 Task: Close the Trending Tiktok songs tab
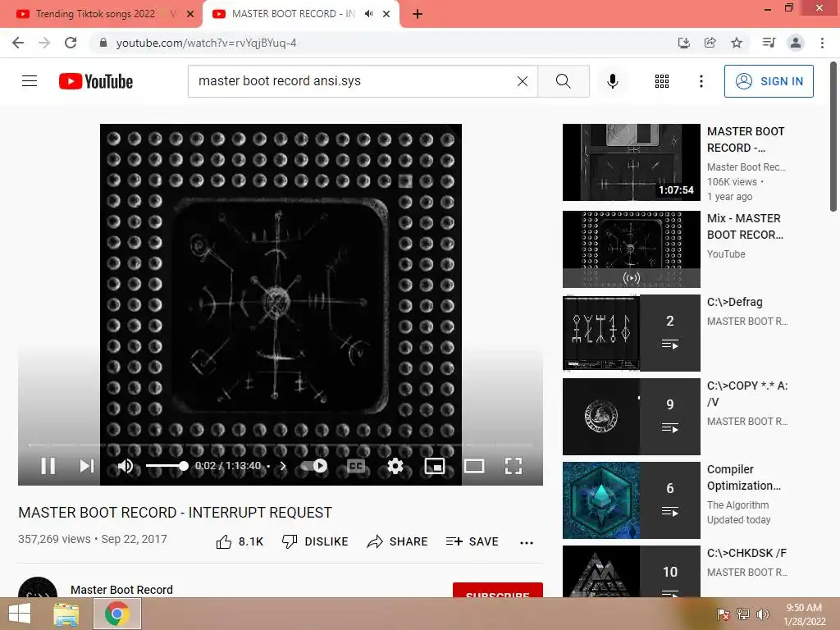point(190,14)
